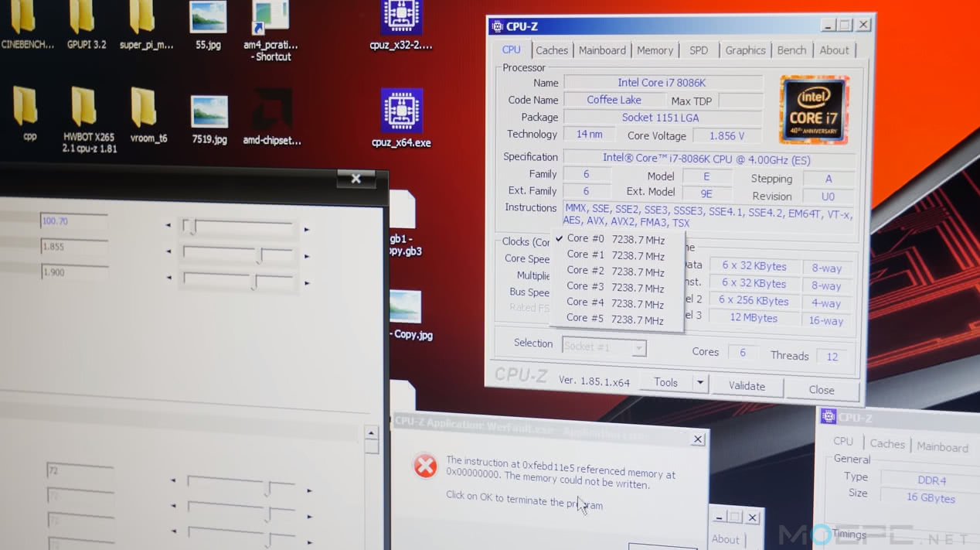Go to the SPD tab
Viewport: 980px width, 550px height.
click(x=699, y=50)
